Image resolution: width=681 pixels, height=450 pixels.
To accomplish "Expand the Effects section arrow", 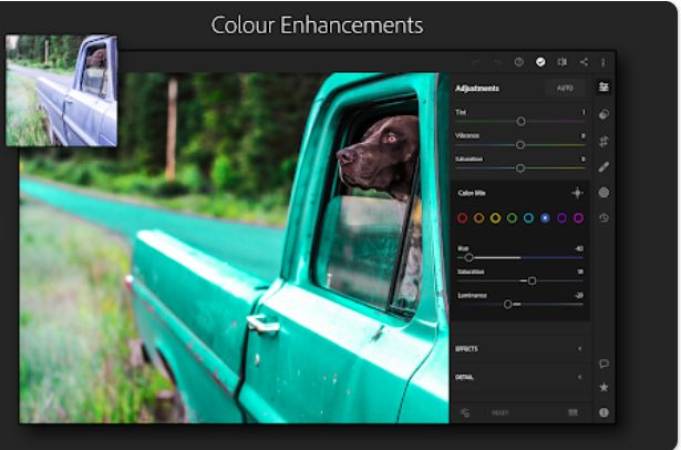I will (580, 349).
